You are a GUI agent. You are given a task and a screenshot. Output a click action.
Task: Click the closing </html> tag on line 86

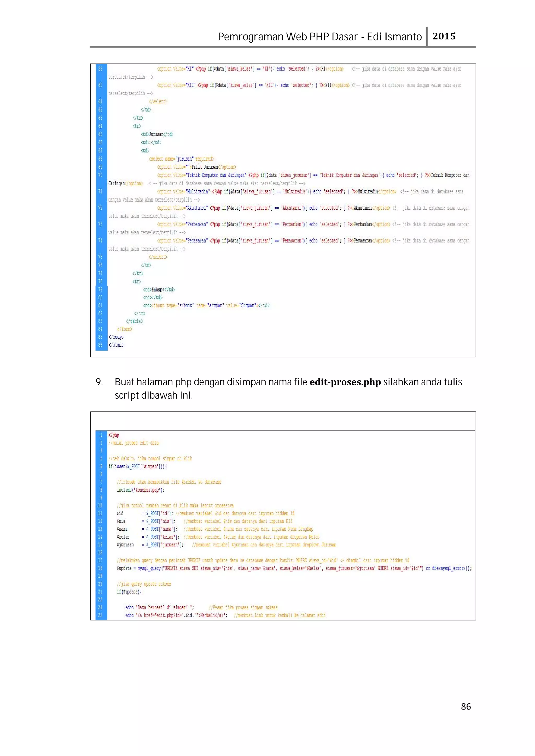coord(116,345)
